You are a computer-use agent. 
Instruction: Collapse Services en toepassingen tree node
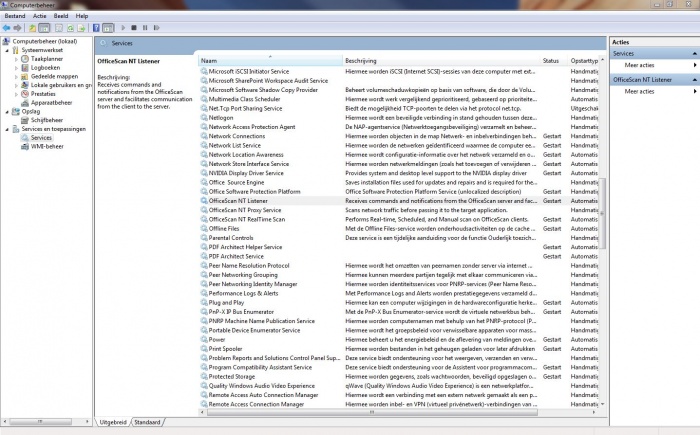pyautogui.click(x=7, y=129)
